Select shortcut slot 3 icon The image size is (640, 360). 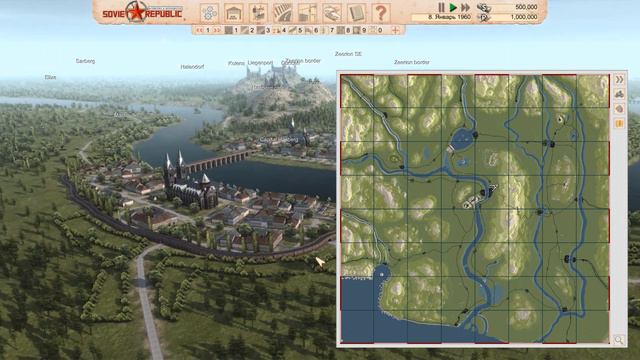point(261,30)
